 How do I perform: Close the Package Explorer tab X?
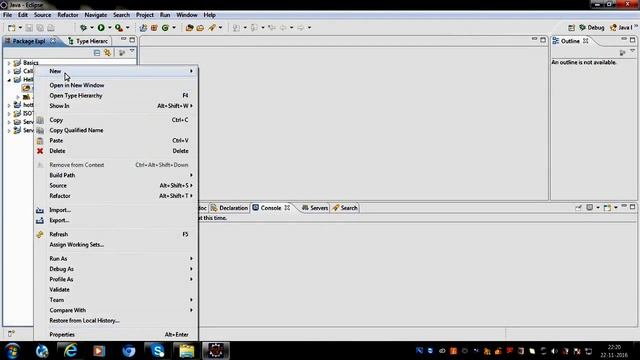pyautogui.click(x=53, y=41)
